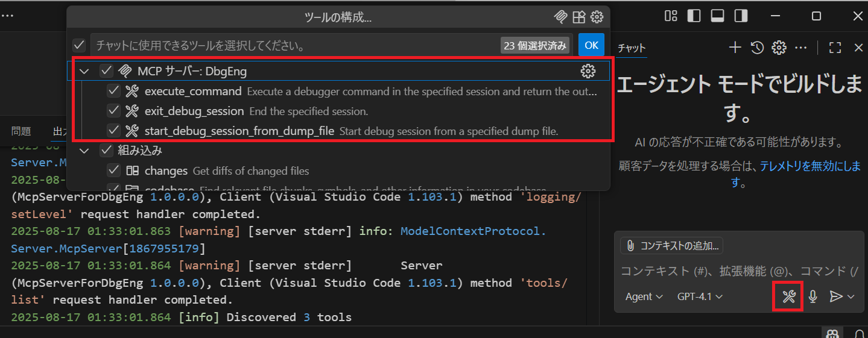
Task: Open the send options chevron beside send arrow
Action: click(x=851, y=296)
